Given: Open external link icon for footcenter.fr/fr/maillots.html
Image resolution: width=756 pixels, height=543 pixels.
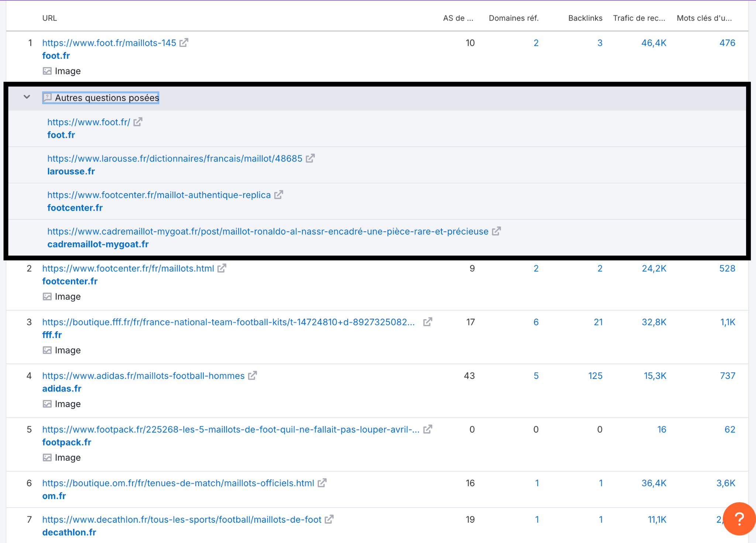Looking at the screenshot, I should click(222, 268).
